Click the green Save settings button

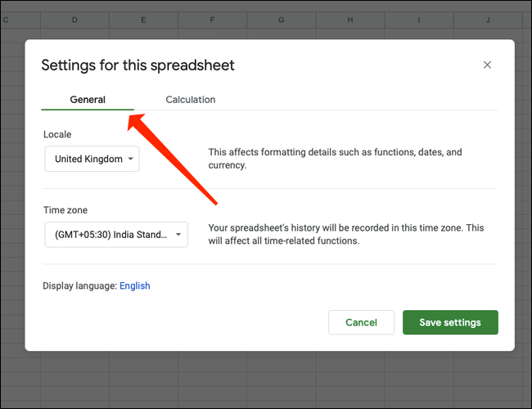click(x=449, y=322)
